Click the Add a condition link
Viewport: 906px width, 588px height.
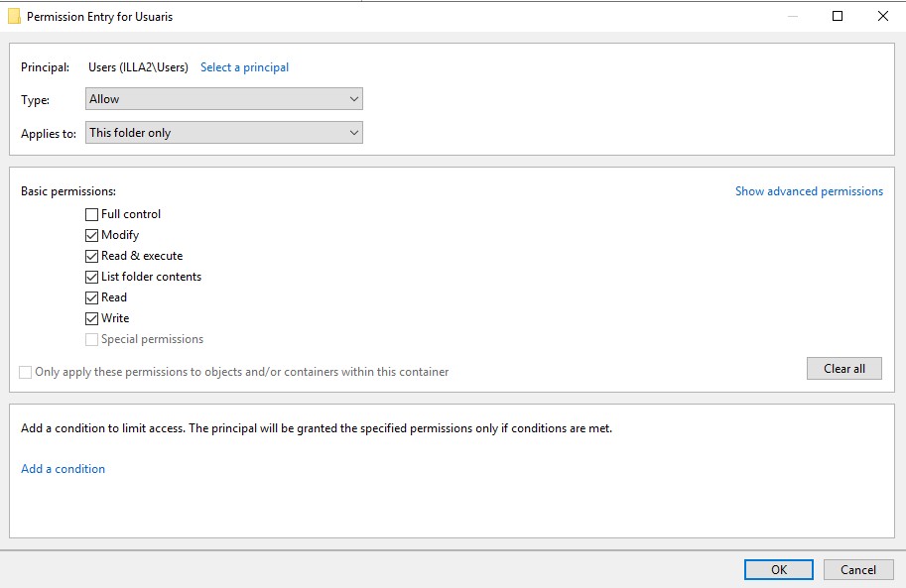[63, 469]
